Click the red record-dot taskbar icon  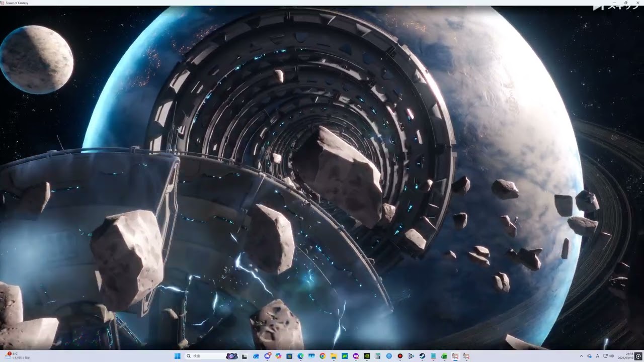click(x=400, y=356)
